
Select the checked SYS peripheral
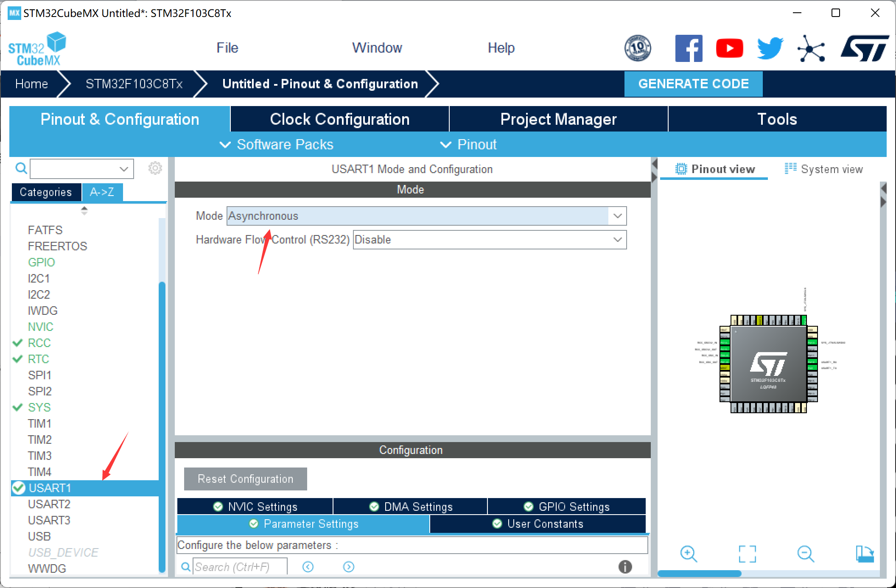[39, 407]
